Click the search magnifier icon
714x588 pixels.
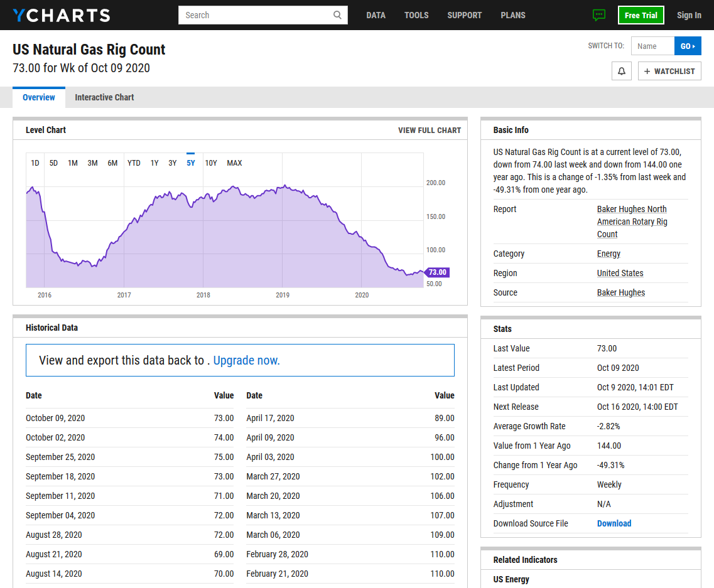tap(337, 15)
